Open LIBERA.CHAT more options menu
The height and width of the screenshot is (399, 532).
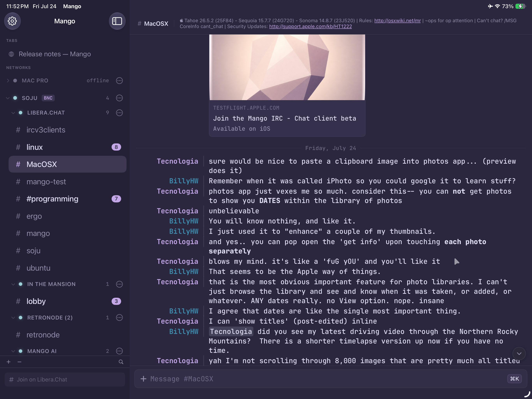[x=119, y=113]
